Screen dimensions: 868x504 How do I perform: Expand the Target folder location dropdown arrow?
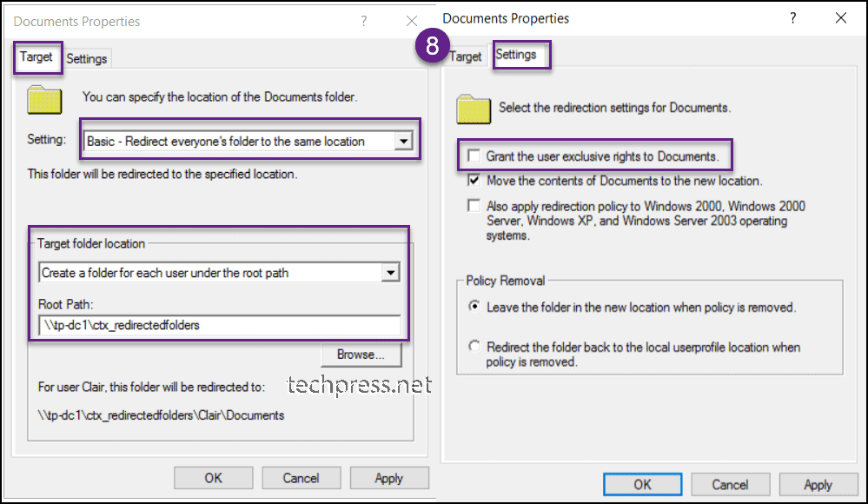[390, 273]
